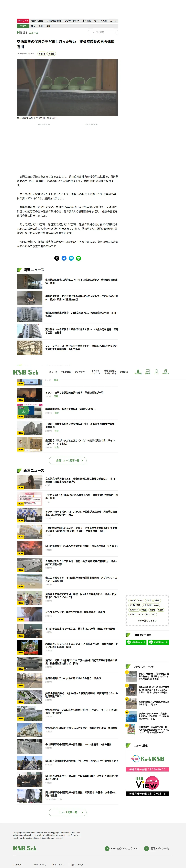Viewport: 186px width, 868px height.
Task: Open 横断歩道 車いすの男性 truck accident story
Action: pyautogui.click(x=68, y=298)
